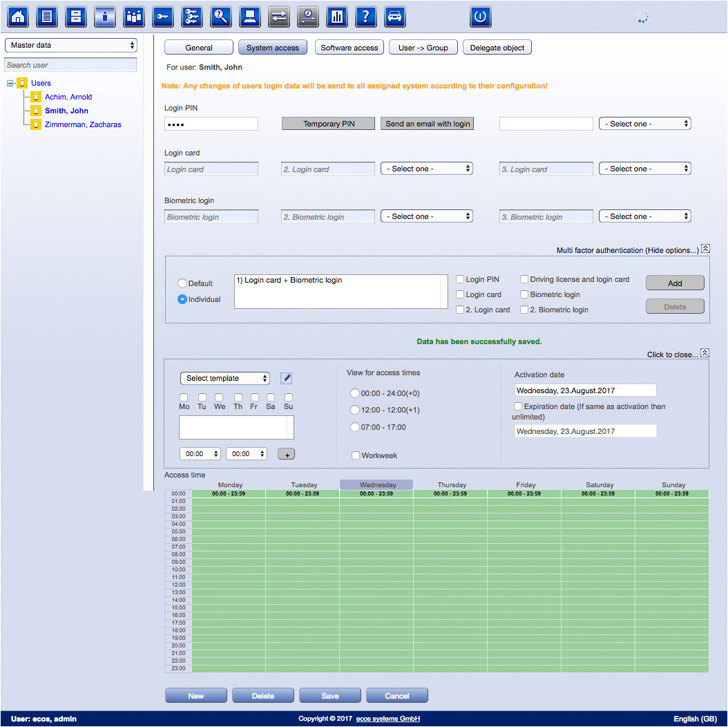Image resolution: width=728 pixels, height=727 pixels.
Task: Open the key management icon
Action: pyautogui.click(x=163, y=17)
